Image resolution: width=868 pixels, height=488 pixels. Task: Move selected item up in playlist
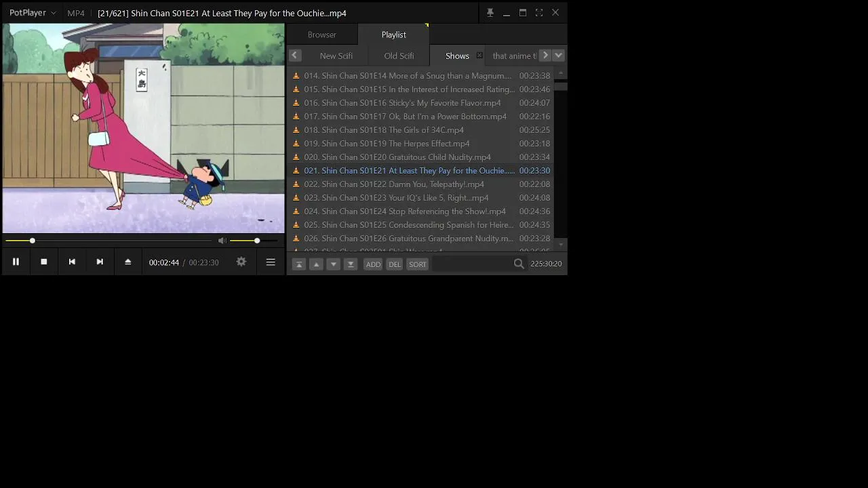pyautogui.click(x=316, y=264)
